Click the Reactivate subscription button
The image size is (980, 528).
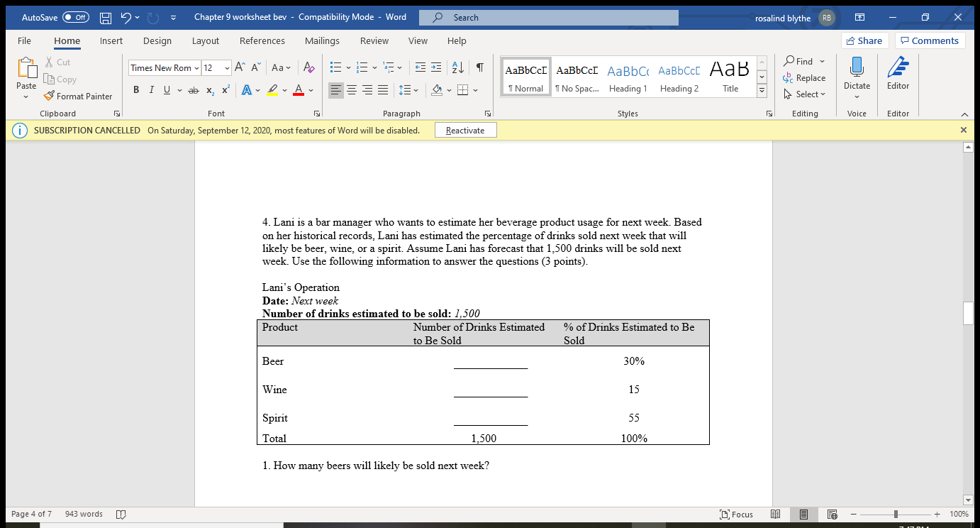coord(465,130)
